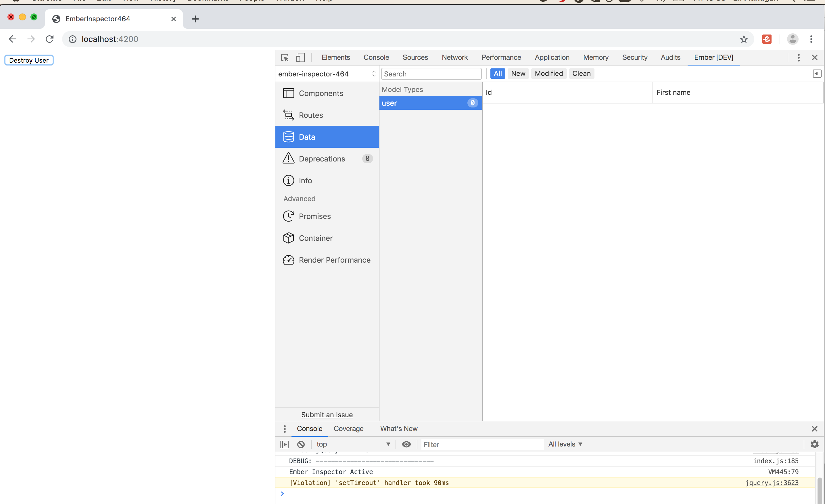Open the Routes panel
Screen dimensions: 825x504
[311, 115]
